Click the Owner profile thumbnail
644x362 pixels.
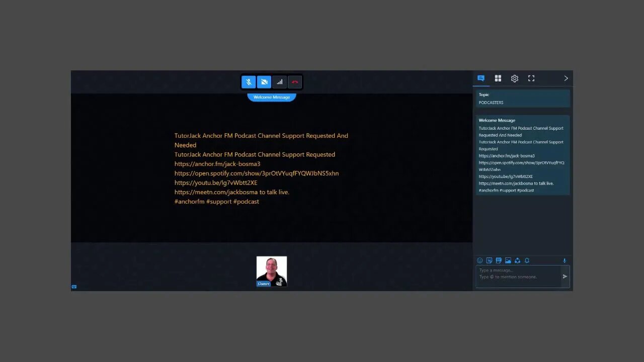[x=272, y=271]
